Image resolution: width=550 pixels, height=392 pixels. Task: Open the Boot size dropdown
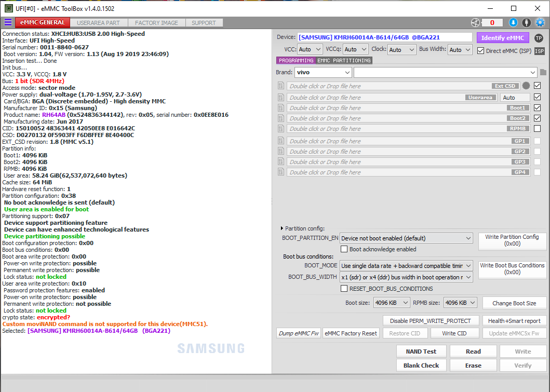[392, 303]
